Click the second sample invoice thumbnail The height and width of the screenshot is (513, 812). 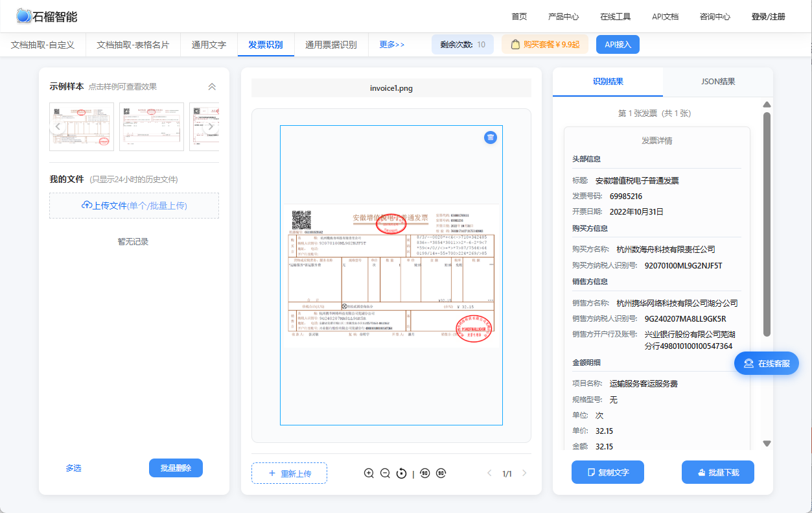tap(152, 126)
